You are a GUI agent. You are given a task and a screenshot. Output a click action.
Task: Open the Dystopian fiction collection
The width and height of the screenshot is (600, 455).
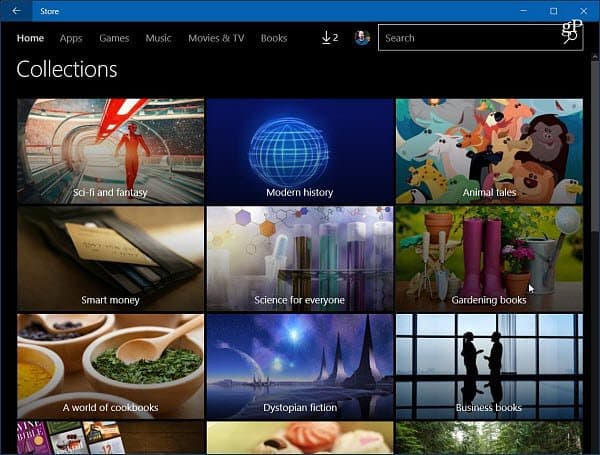click(300, 366)
